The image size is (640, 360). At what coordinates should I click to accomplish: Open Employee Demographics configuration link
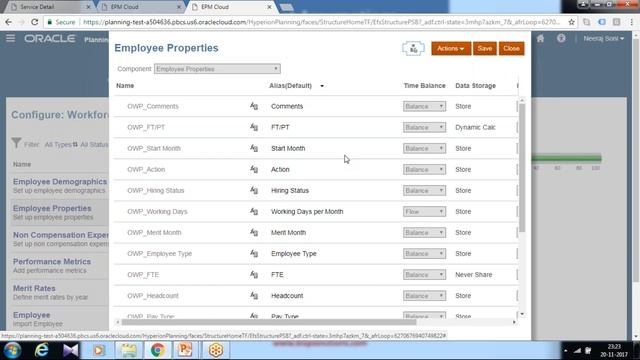coord(60,182)
